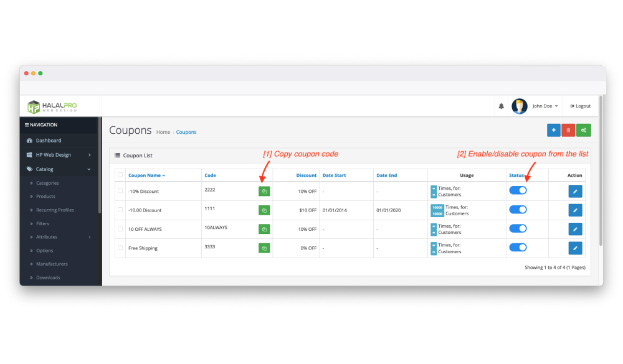The image size is (623, 364).
Task: Click the blue add coupon plus button
Action: pos(553,130)
